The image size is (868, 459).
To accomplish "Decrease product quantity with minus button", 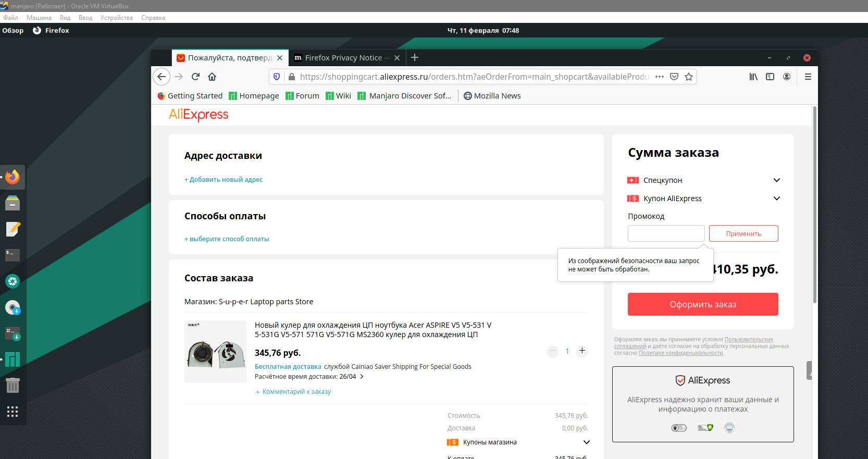I will [x=553, y=351].
